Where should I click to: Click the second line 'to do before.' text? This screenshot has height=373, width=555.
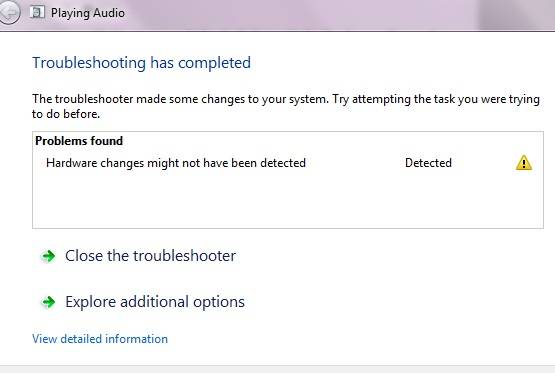(66, 114)
